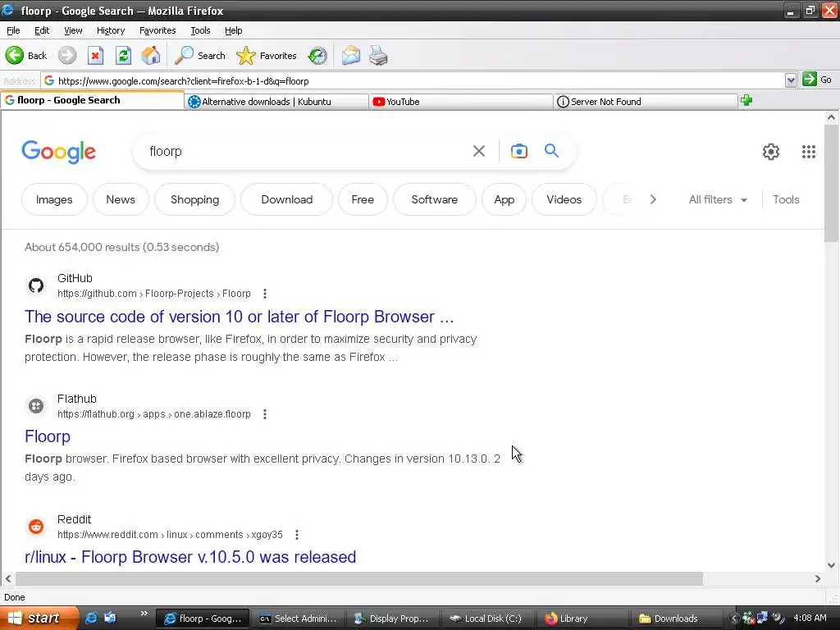
Task: Select the Download filter chip
Action: (x=286, y=199)
